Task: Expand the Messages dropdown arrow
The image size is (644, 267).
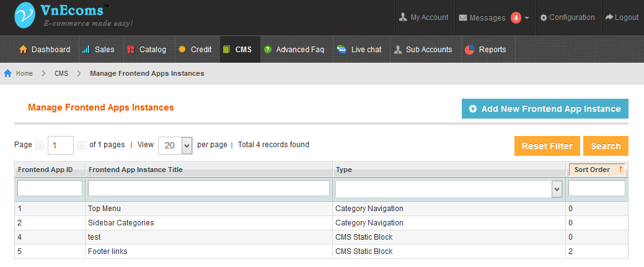Action: 527,17
